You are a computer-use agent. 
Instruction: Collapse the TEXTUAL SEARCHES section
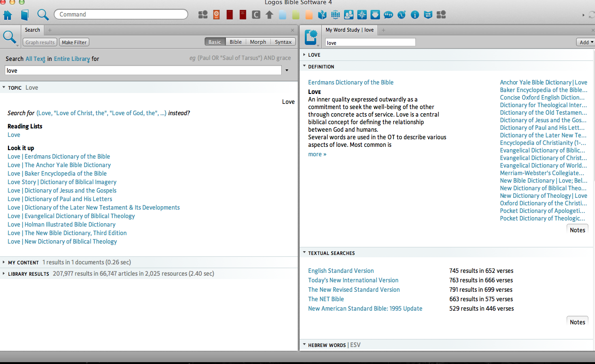click(304, 253)
